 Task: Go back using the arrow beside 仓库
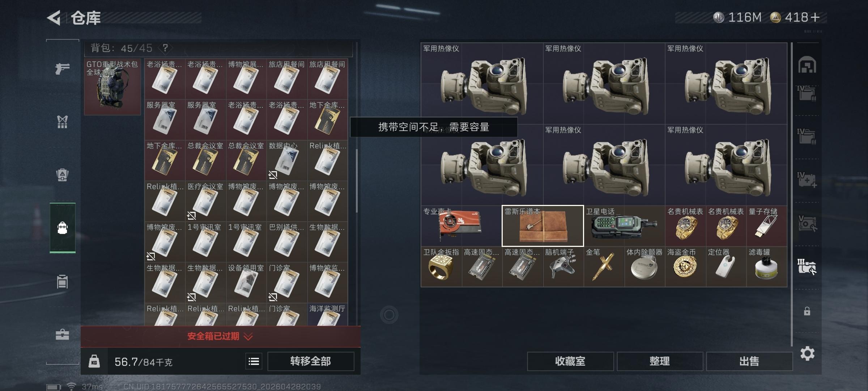click(x=54, y=17)
